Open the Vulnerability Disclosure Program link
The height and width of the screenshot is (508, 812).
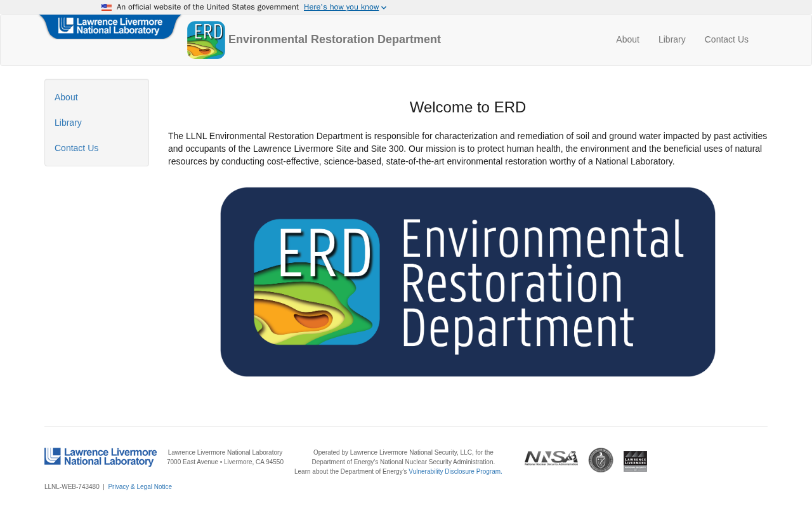(x=455, y=472)
